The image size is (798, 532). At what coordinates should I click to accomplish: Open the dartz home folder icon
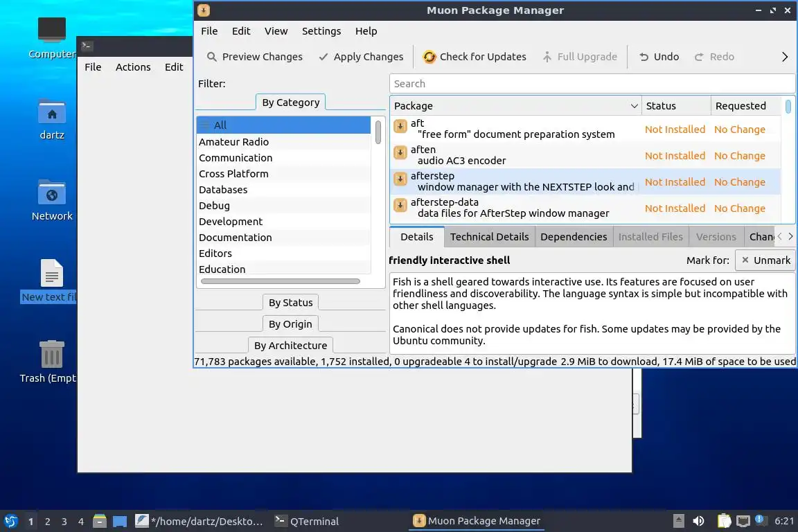tap(52, 112)
